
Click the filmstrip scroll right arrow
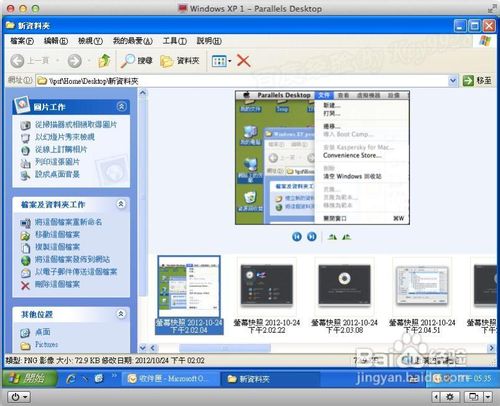[492, 348]
